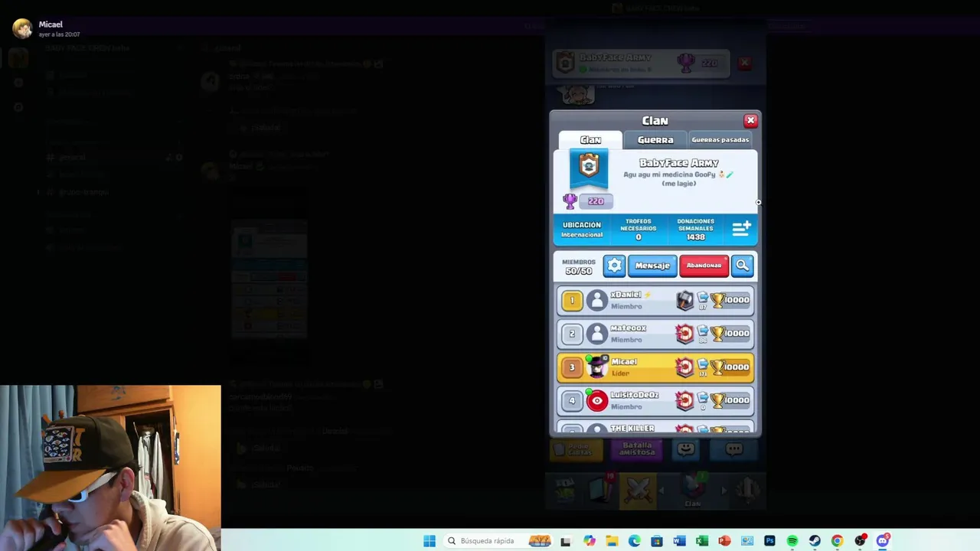Open PowerPoint from the taskbar
Image resolution: width=980 pixels, height=551 pixels.
click(724, 541)
